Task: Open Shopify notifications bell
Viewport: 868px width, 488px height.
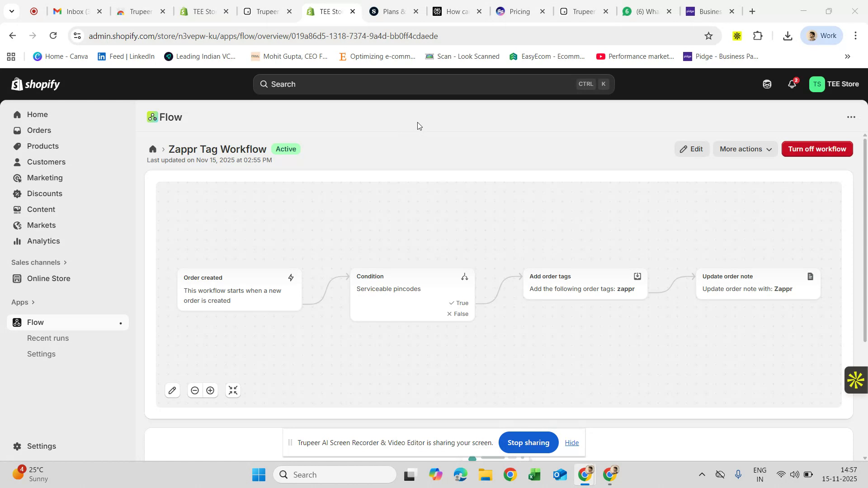Action: pos(792,84)
